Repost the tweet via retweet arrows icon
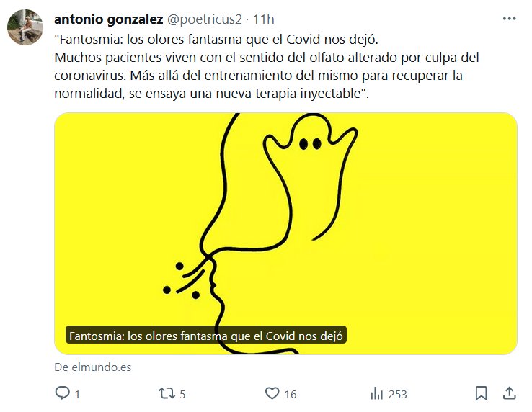The height and width of the screenshot is (412, 532). pos(167,393)
